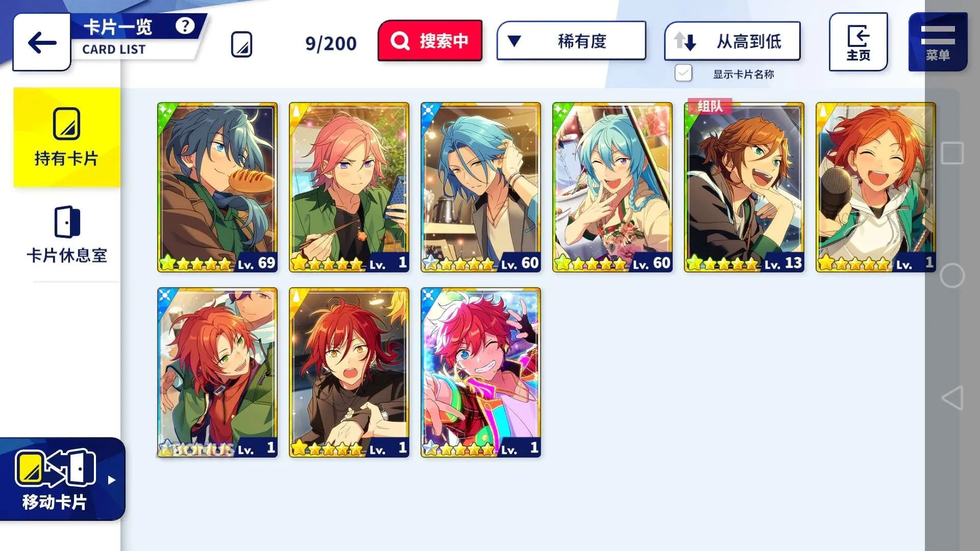Tap the Android home circle navigation icon
980x551 pixels.
click(x=952, y=275)
